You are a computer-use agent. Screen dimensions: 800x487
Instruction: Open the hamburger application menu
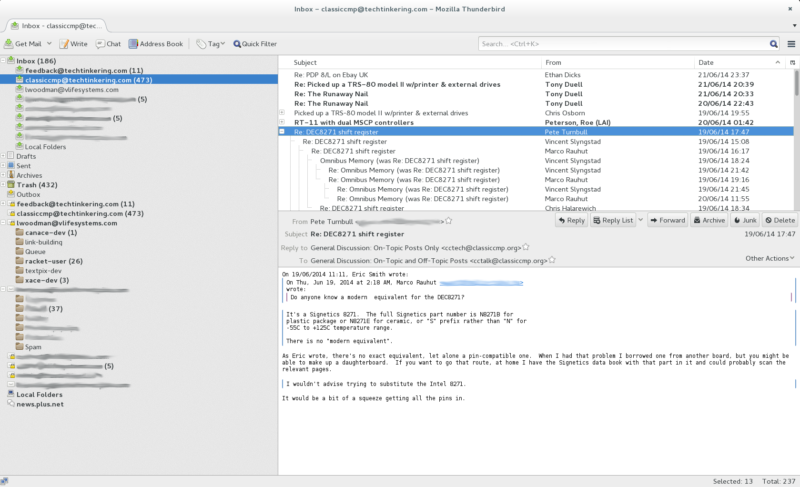[791, 44]
